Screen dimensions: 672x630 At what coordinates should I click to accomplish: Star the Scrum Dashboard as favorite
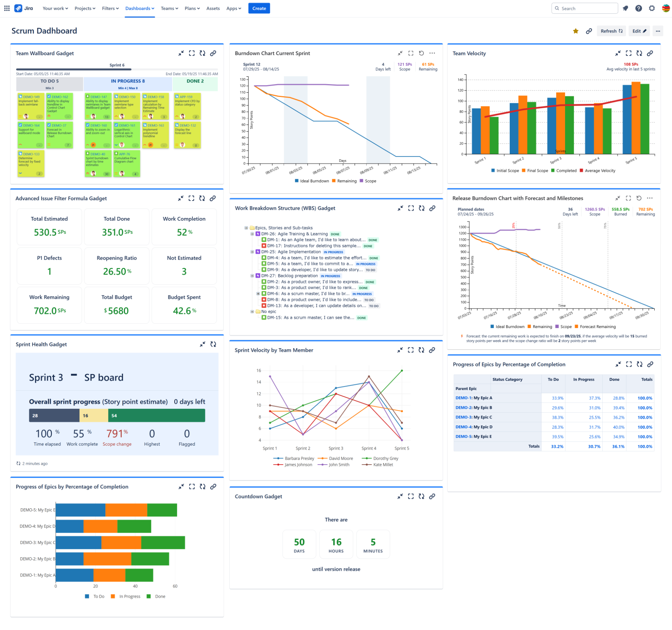576,31
